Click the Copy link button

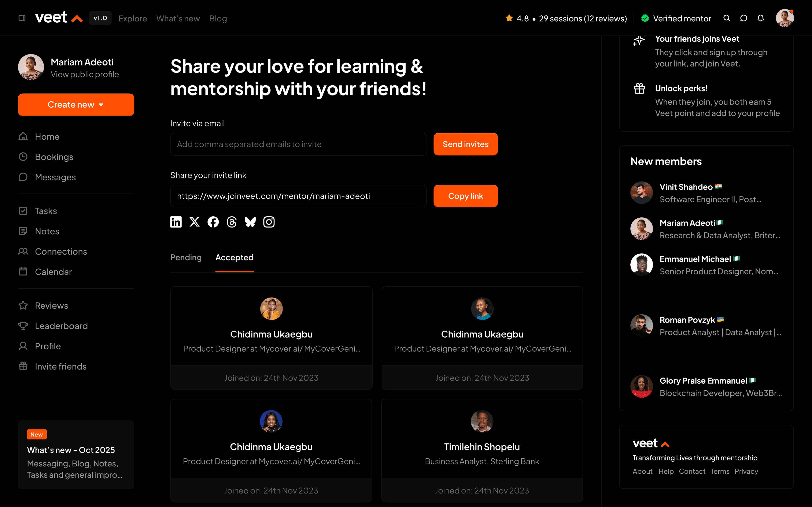466,196
